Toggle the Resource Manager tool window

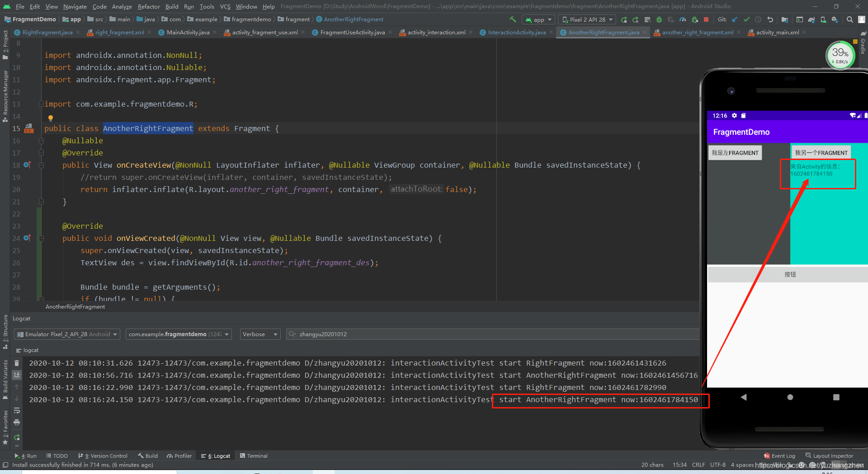(5, 96)
